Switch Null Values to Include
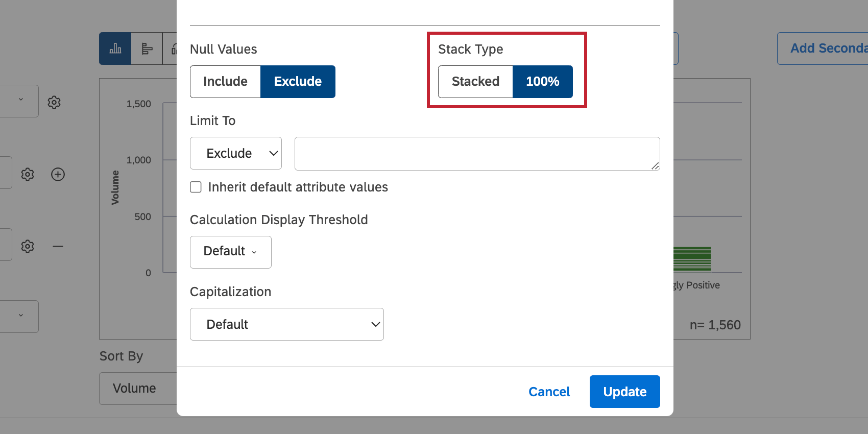Screen dimensions: 868x434 tap(225, 81)
